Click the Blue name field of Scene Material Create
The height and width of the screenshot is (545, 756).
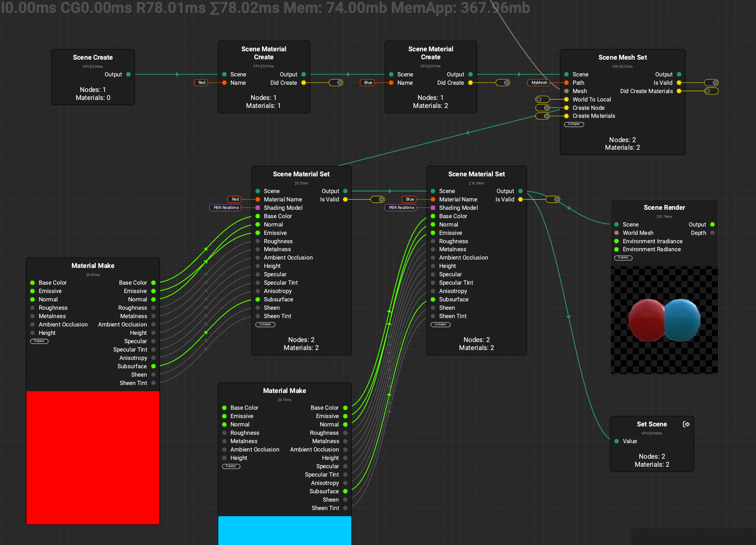(x=368, y=83)
